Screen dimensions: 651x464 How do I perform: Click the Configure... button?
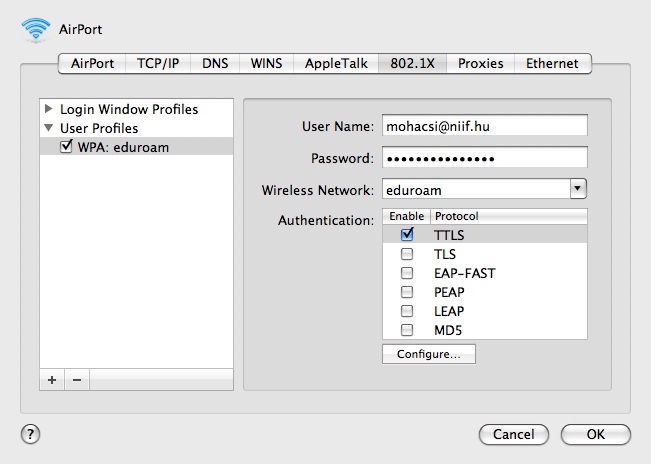[x=428, y=354]
